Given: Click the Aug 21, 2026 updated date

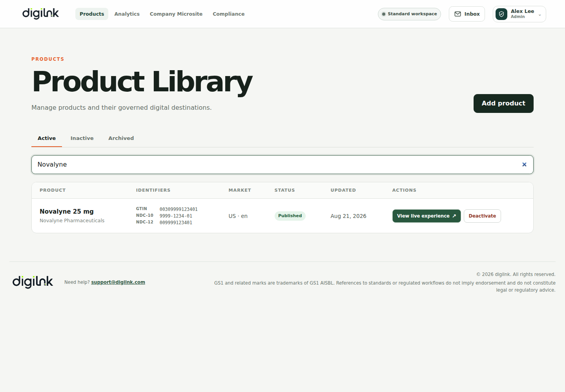Looking at the screenshot, I should click(x=348, y=216).
